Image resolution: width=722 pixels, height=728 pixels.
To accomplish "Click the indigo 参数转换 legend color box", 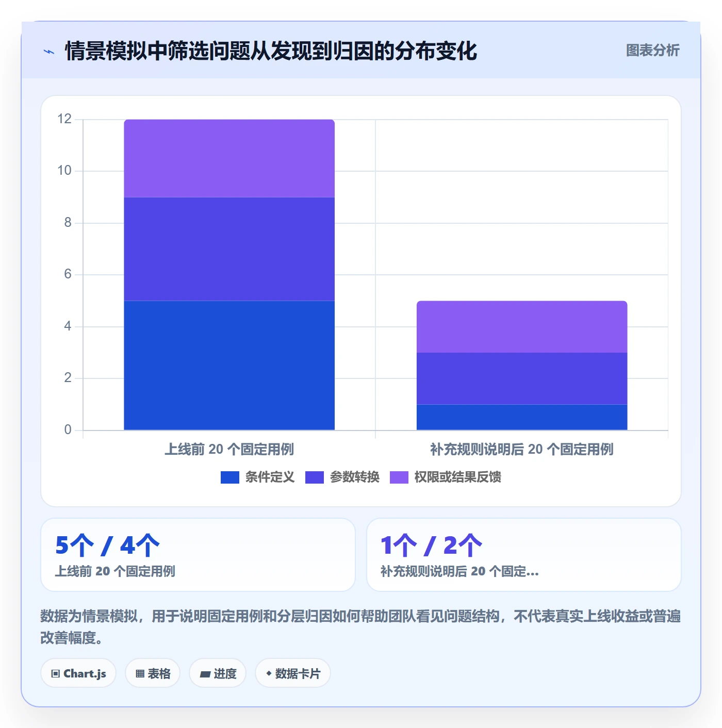I will pos(315,477).
